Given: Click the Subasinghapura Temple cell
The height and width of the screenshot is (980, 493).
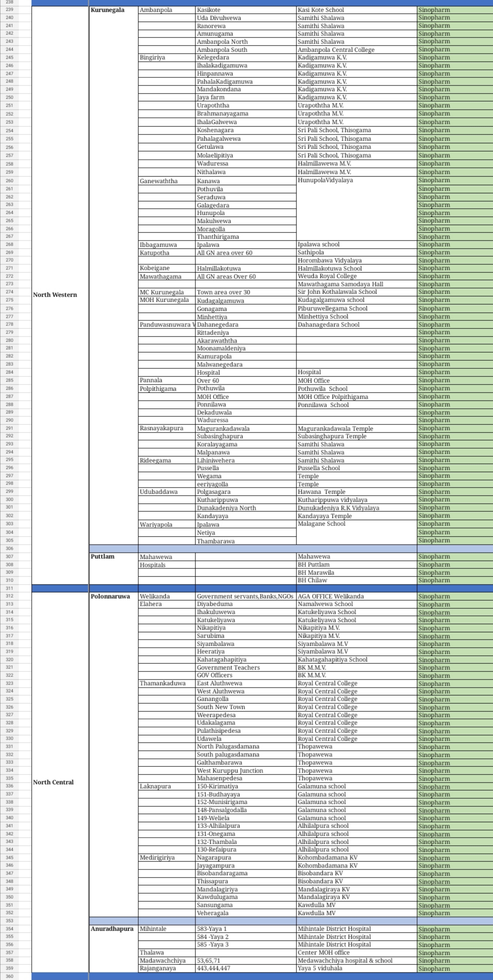Looking at the screenshot, I should [x=357, y=436].
